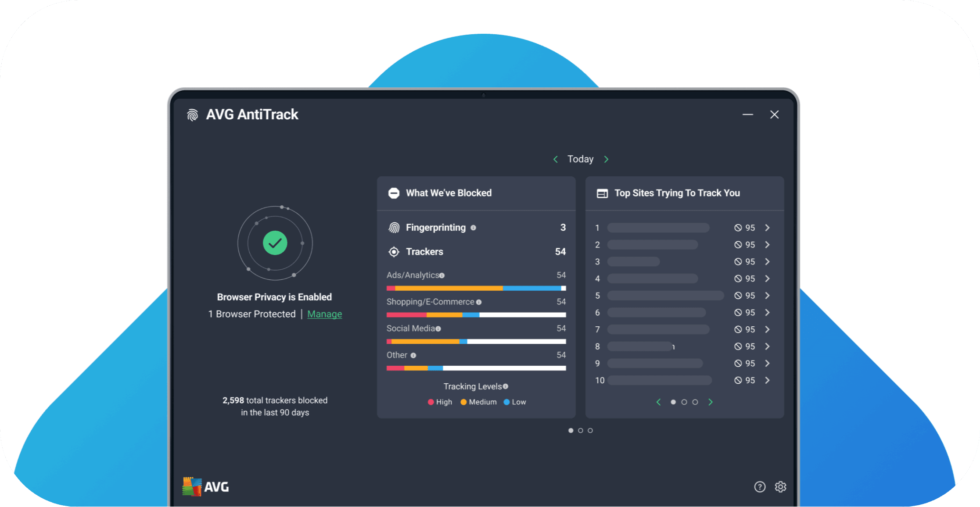The image size is (980, 507).
Task: Go to the previous day before Today
Action: [556, 159]
